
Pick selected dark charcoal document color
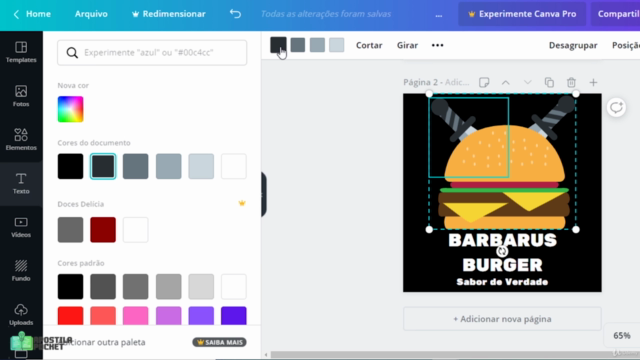(x=103, y=166)
